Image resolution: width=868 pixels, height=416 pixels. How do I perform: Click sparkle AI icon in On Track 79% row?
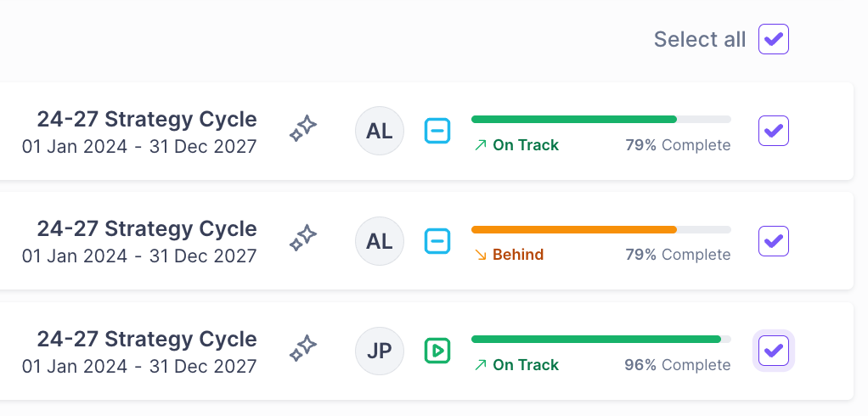pos(303,130)
